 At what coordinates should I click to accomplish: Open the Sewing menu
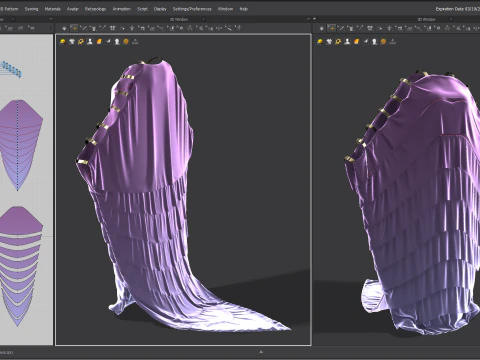click(31, 9)
